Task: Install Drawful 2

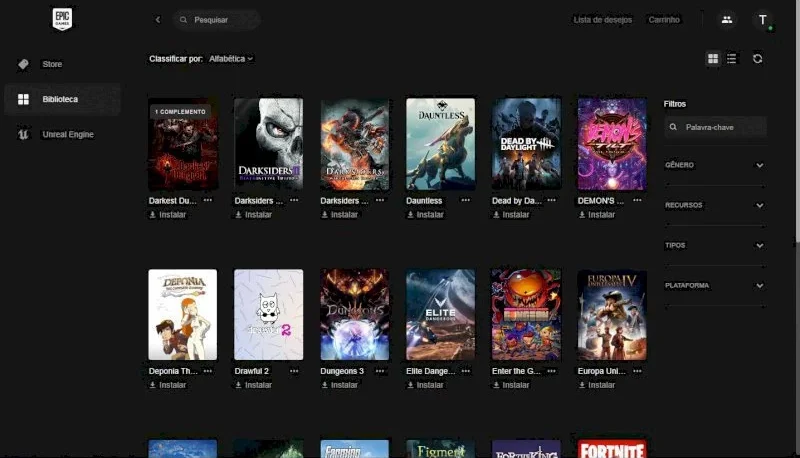Action: coord(254,385)
